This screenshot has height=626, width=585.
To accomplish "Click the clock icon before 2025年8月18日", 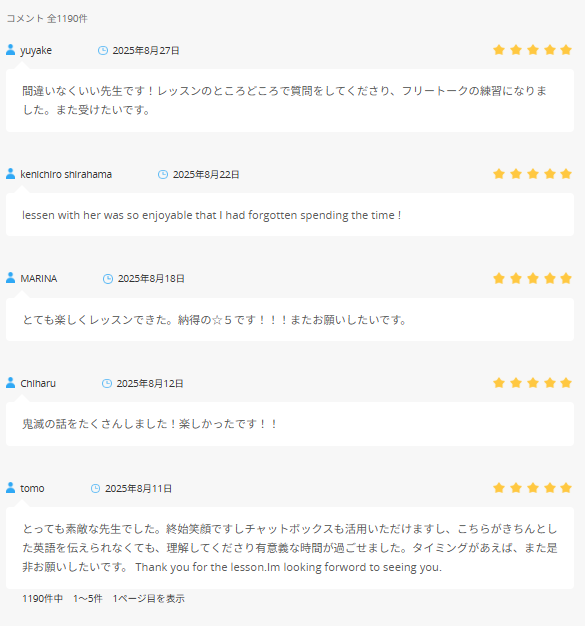I will point(108,279).
